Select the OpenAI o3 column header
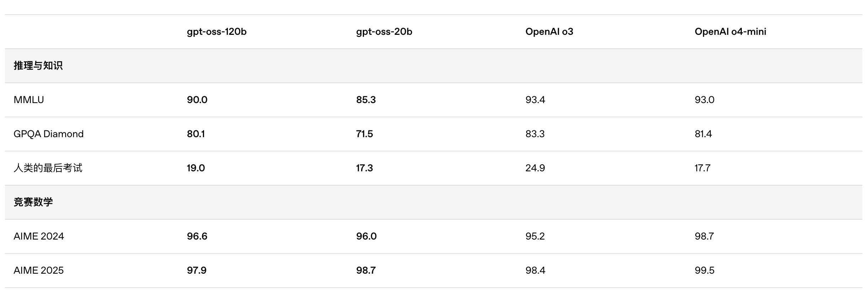 549,32
